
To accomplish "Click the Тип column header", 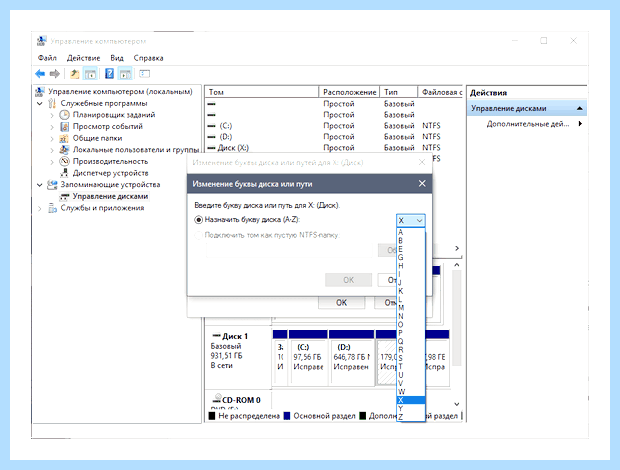I will coord(399,92).
